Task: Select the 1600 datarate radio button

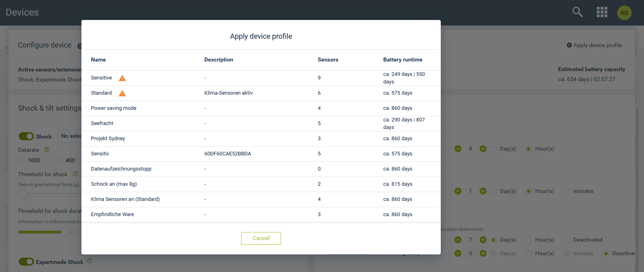Action: point(22,161)
